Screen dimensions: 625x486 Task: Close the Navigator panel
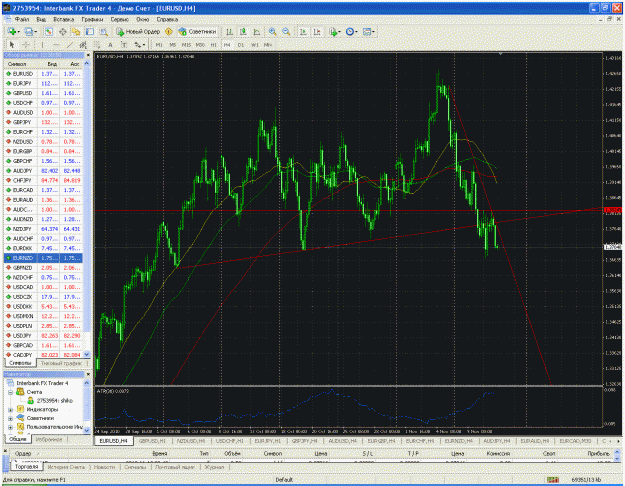point(88,374)
